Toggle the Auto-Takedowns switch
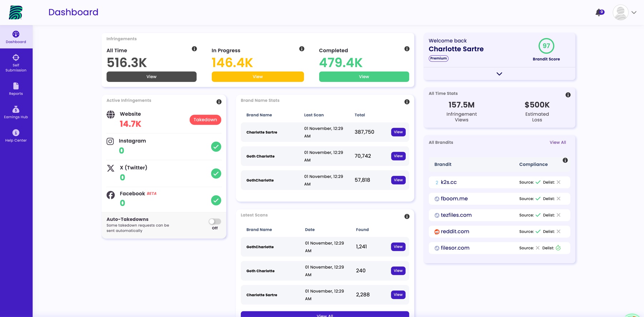The height and width of the screenshot is (317, 644). 215,221
